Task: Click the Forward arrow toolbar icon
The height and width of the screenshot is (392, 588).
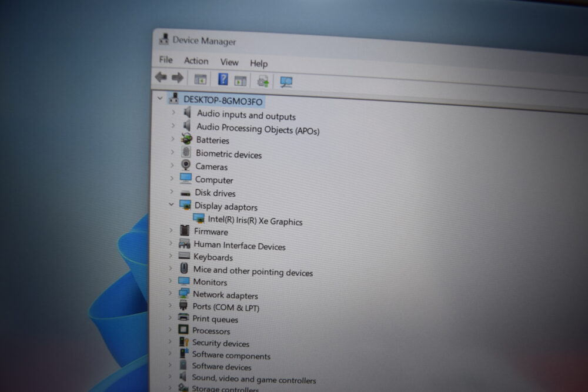Action: (178, 78)
